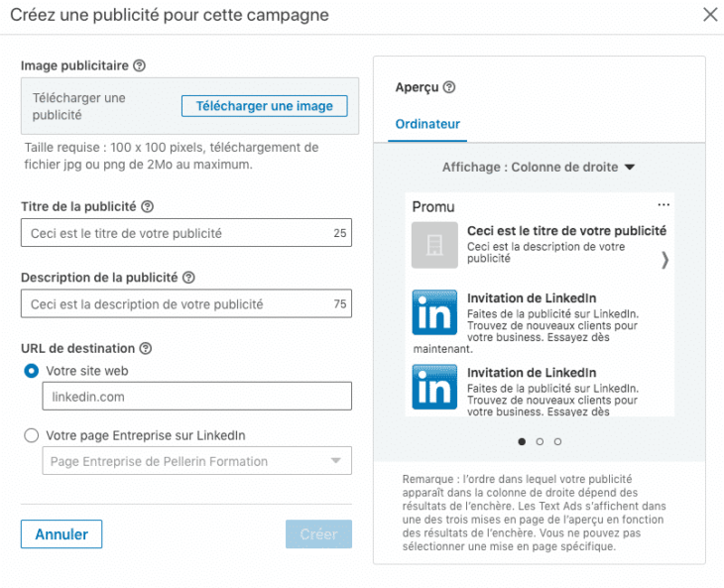Click help icon beside Aperçu heading

pyautogui.click(x=449, y=87)
